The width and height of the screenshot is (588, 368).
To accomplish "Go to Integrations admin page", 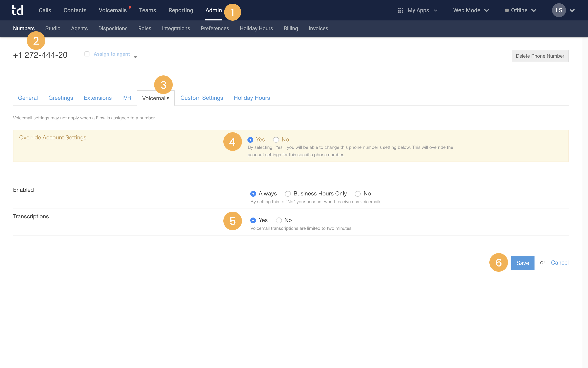I will pyautogui.click(x=176, y=28).
